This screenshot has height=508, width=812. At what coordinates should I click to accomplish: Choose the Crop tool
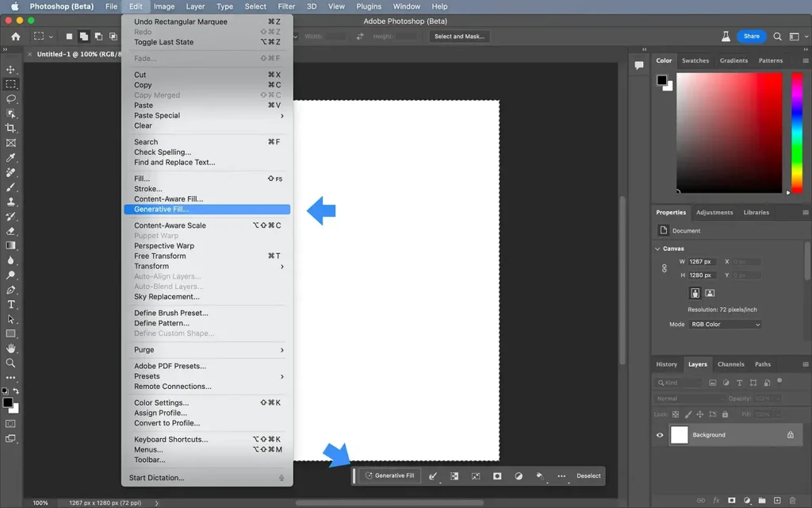click(11, 129)
